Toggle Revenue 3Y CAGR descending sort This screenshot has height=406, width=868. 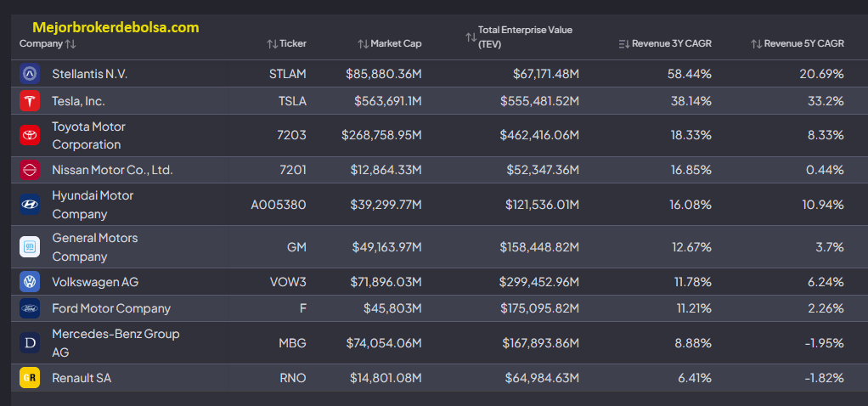(665, 44)
